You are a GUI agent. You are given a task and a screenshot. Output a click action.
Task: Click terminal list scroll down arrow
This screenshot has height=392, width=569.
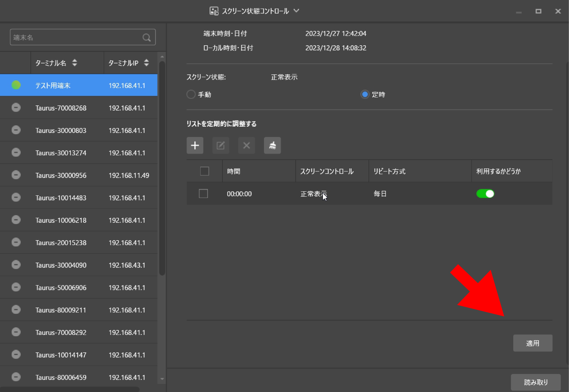[162, 379]
